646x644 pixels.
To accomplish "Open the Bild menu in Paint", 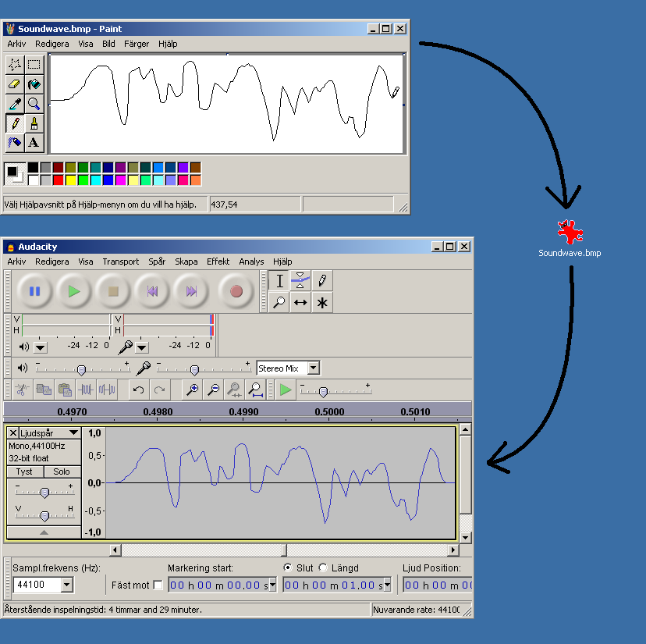I will 108,44.
